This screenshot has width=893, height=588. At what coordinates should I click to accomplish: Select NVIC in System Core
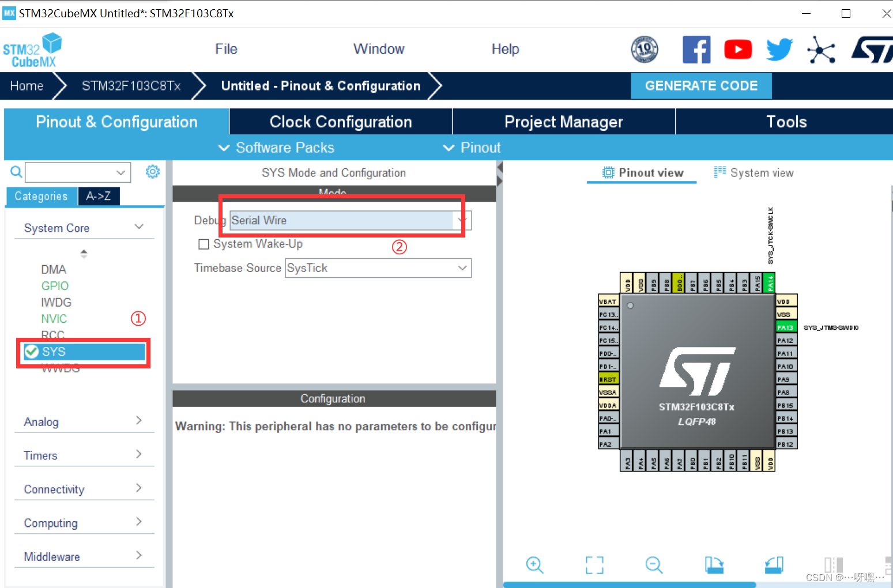pyautogui.click(x=54, y=319)
